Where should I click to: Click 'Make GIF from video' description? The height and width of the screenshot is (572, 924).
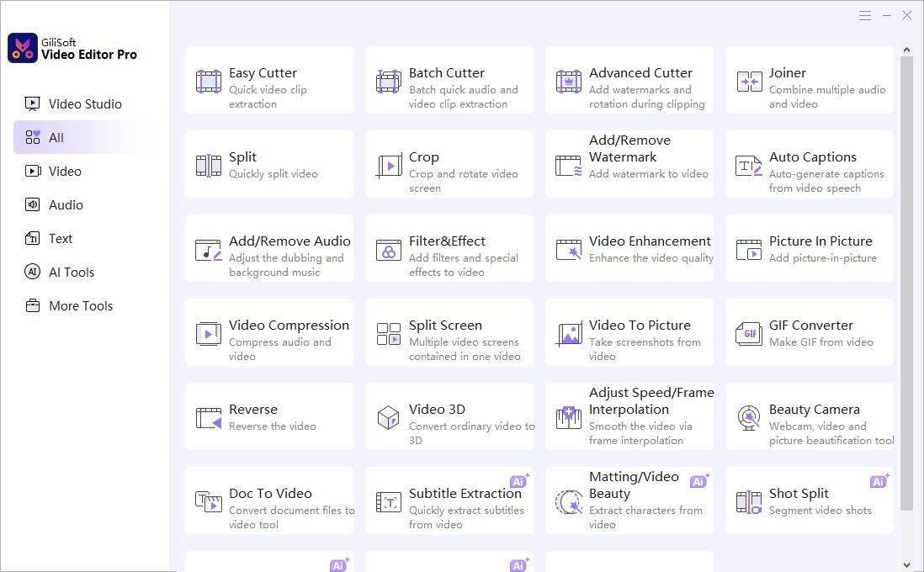click(820, 342)
